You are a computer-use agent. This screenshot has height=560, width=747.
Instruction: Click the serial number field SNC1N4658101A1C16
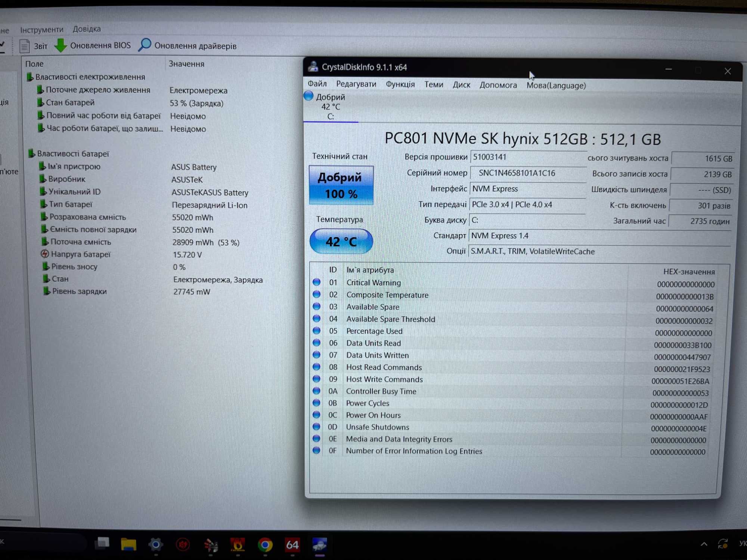pos(528,173)
